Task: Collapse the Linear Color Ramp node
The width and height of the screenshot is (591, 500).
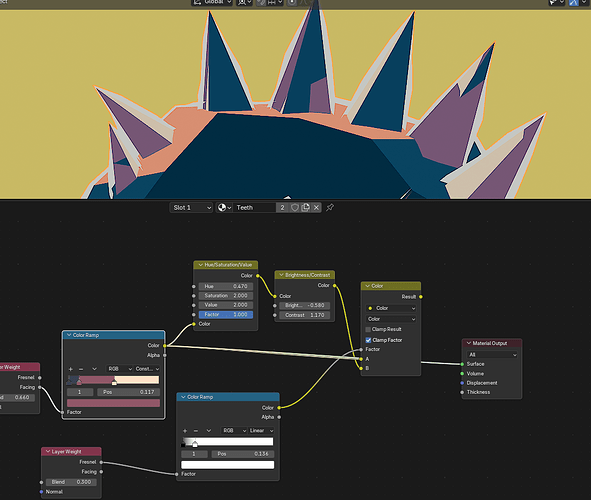Action: point(183,397)
